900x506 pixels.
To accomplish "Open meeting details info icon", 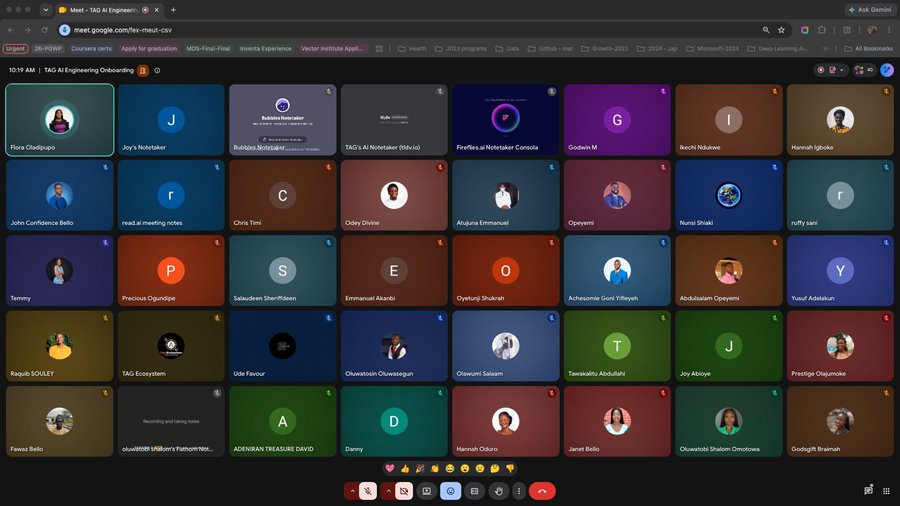I will (x=157, y=71).
